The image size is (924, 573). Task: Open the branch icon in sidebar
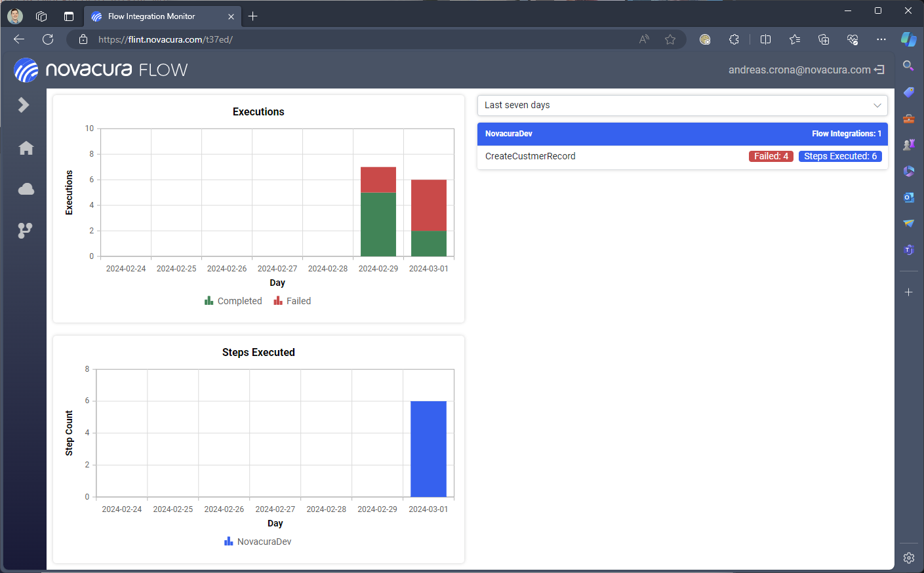pyautogui.click(x=25, y=230)
